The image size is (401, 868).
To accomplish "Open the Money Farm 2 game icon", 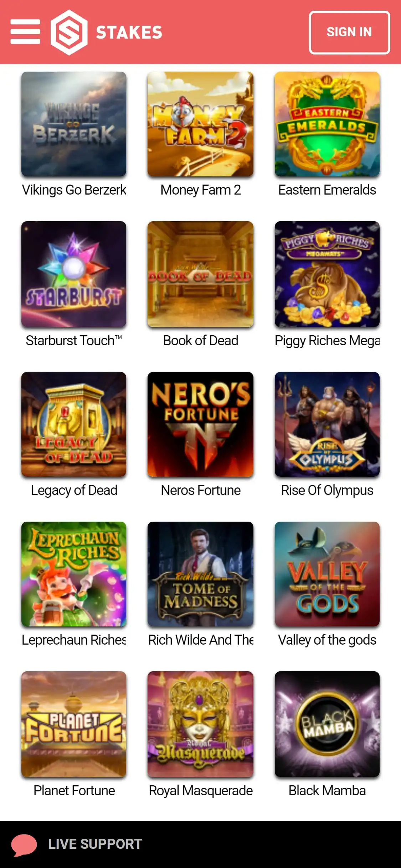I will (x=201, y=124).
